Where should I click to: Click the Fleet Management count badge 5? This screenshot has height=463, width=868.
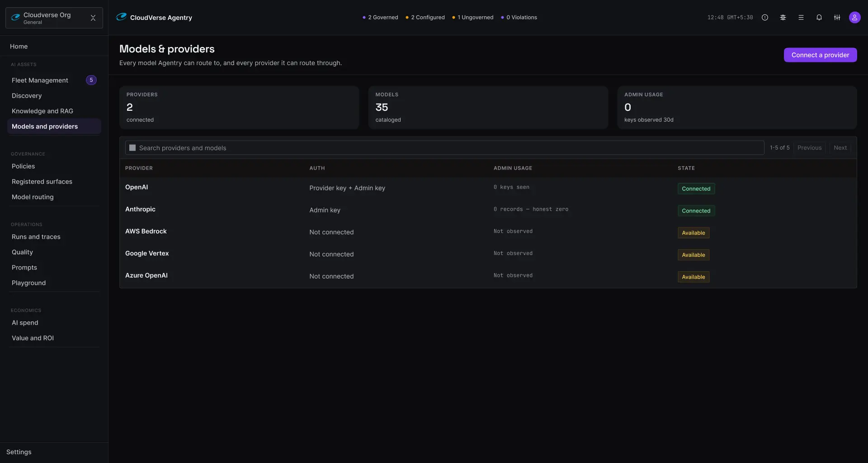click(x=91, y=80)
